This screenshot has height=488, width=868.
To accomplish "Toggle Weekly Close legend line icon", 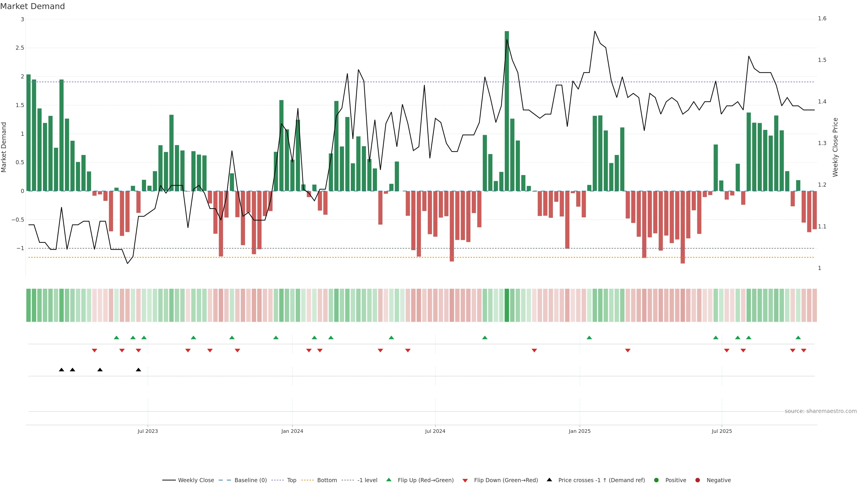I will click(169, 480).
